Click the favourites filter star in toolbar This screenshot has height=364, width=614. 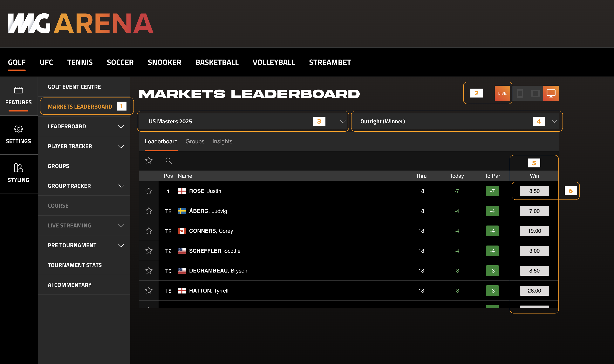coord(149,160)
